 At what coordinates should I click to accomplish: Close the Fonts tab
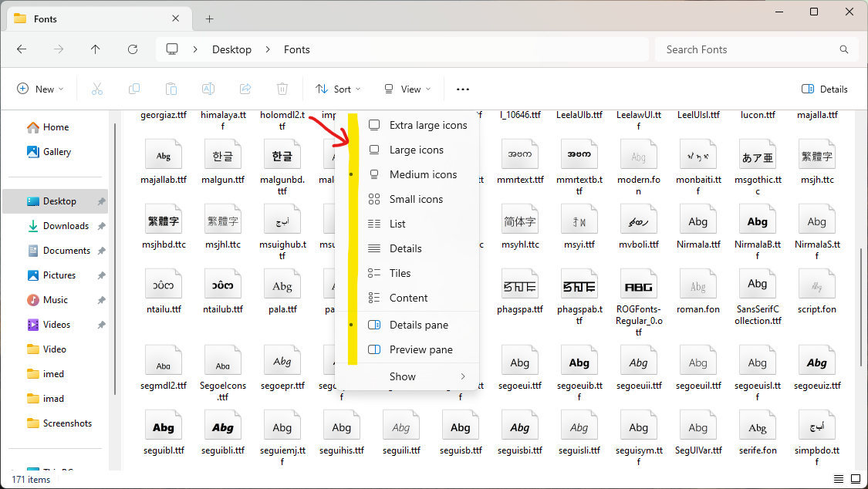click(x=175, y=19)
